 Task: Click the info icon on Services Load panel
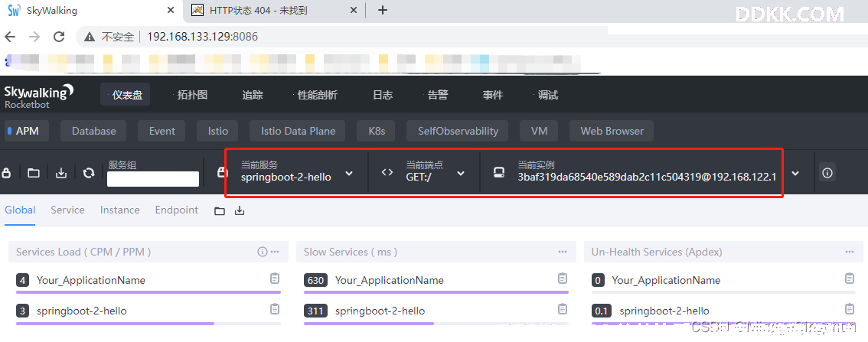tap(263, 252)
